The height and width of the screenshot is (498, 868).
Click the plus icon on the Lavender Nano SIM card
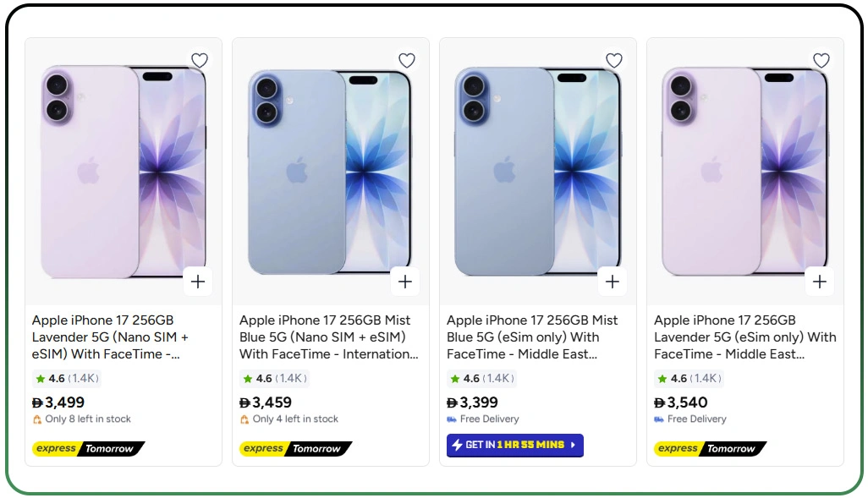click(198, 281)
